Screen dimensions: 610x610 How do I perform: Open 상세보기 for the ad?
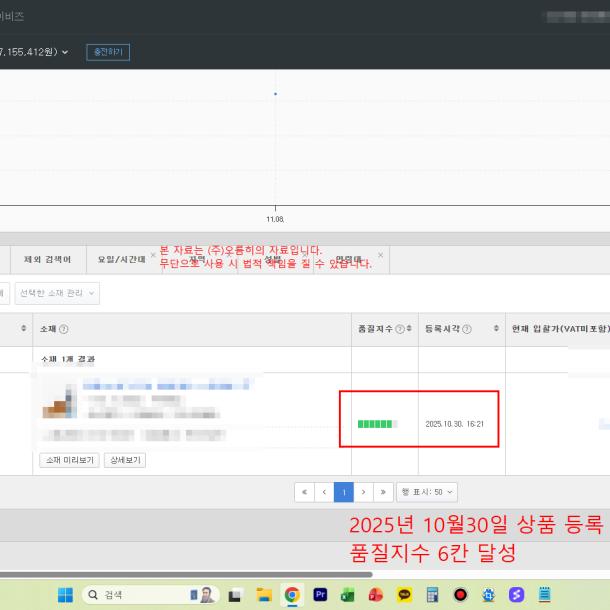(x=124, y=461)
